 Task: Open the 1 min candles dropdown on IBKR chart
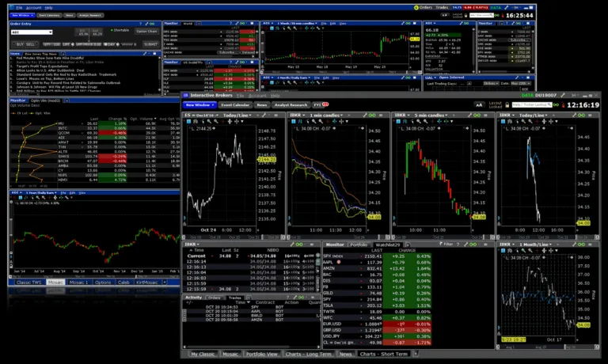click(x=326, y=115)
